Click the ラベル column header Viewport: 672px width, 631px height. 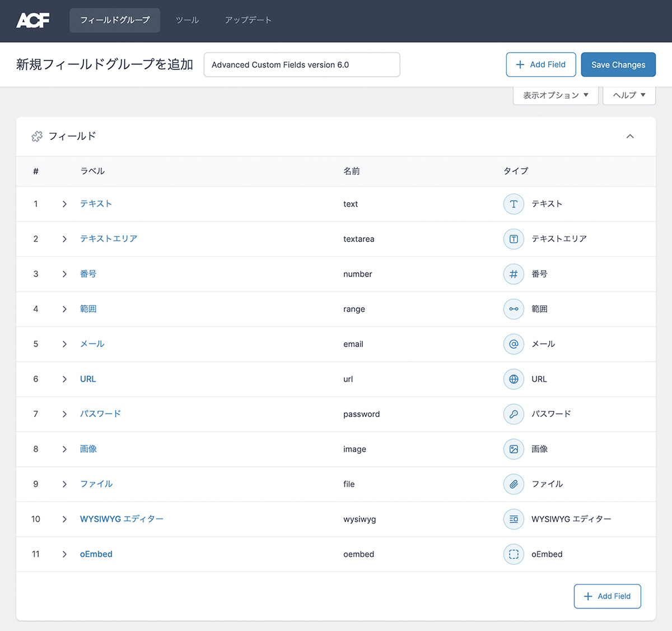click(92, 171)
